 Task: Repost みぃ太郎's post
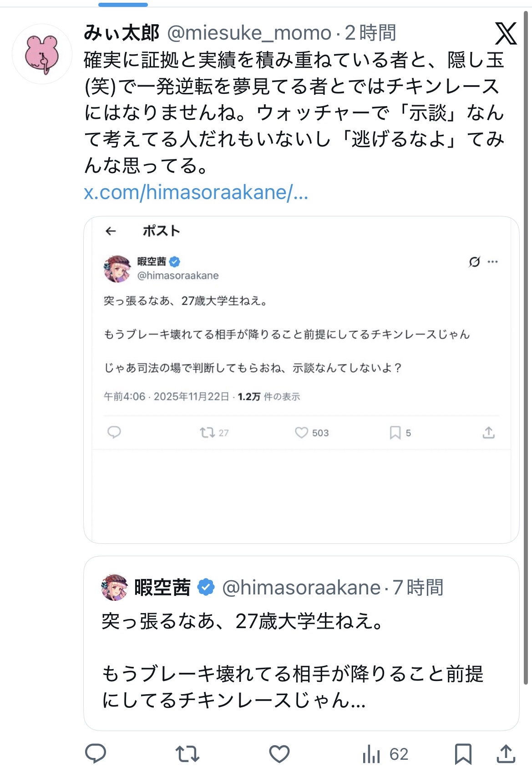[187, 754]
